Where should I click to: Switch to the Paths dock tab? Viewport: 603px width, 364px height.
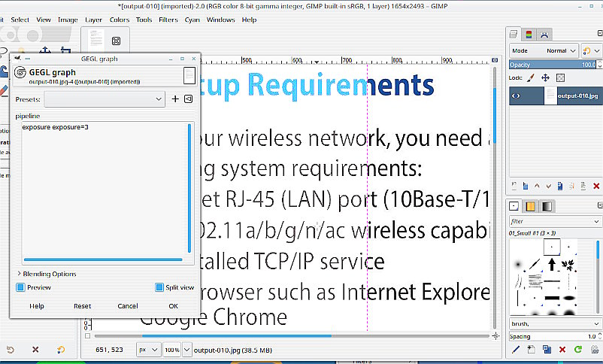tap(544, 35)
